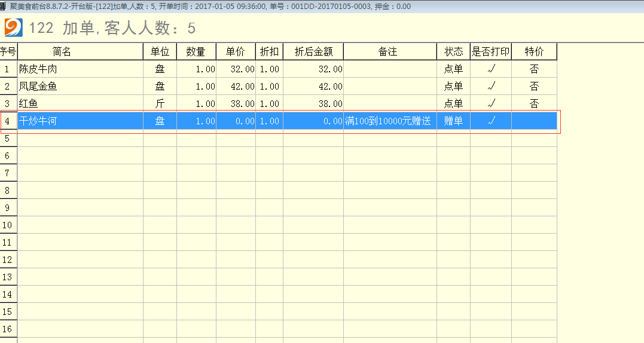The height and width of the screenshot is (343, 644).
Task: Click the orange app logo icon
Action: pos(14,28)
